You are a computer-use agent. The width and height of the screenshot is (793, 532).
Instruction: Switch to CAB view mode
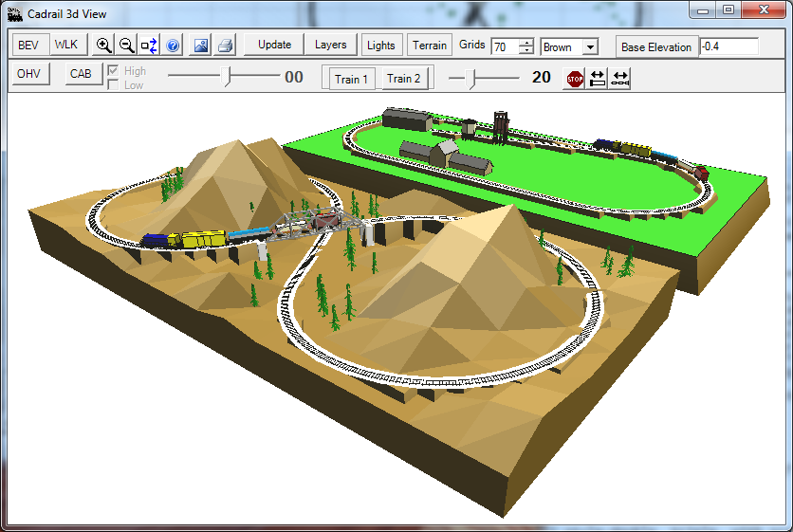pos(82,74)
